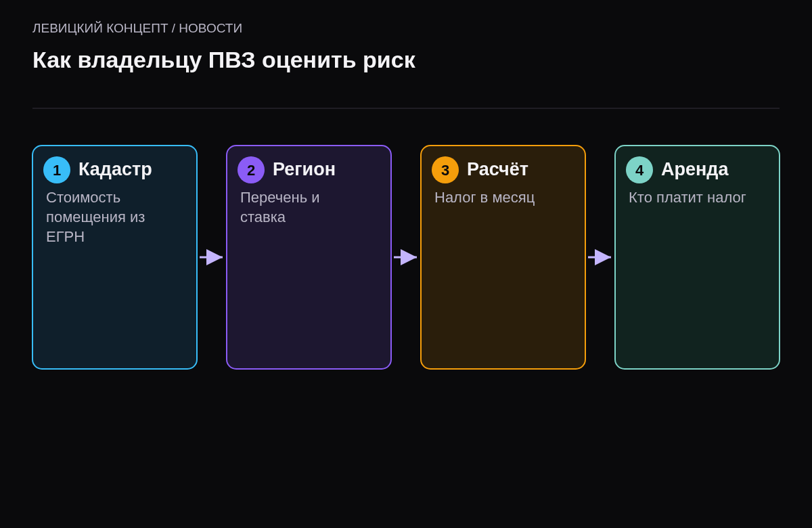Click the horizontal divider line under the title
812x528 pixels.
pyautogui.click(x=406, y=108)
